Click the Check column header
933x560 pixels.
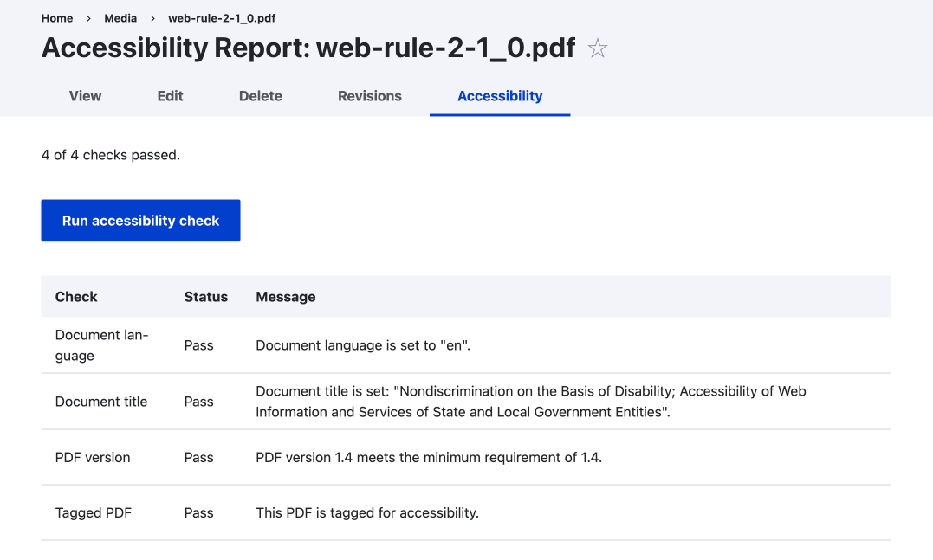coord(76,297)
